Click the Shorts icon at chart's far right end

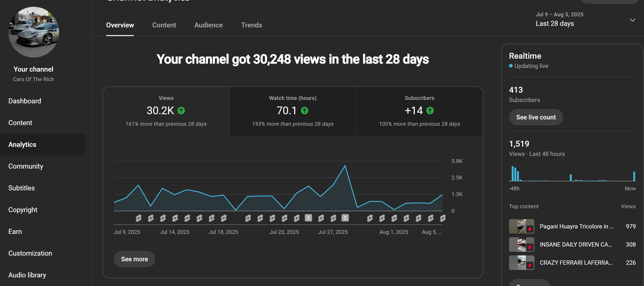tap(442, 218)
